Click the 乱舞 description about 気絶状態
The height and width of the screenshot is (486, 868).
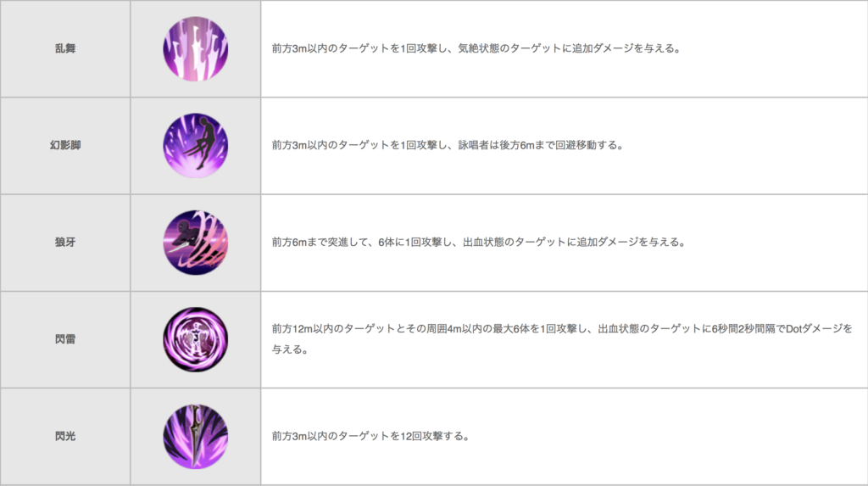pos(476,48)
